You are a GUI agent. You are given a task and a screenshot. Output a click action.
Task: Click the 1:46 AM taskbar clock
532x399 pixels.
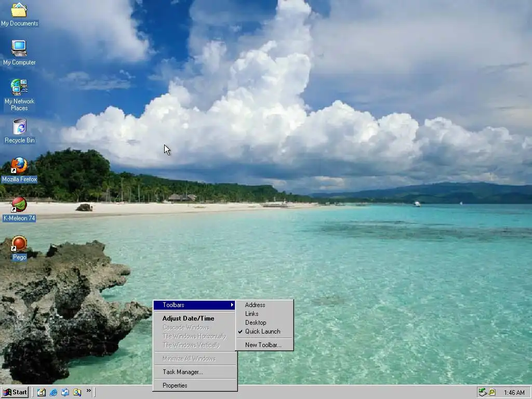tap(514, 393)
